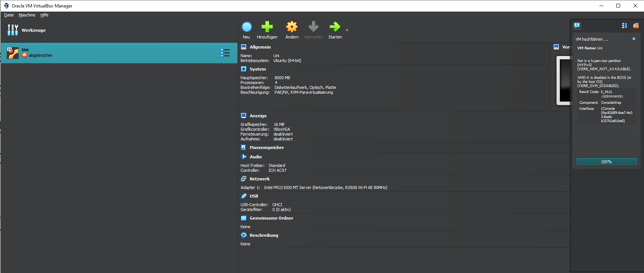This screenshot has width=644, height=273.
Task: Open the Maschine menu
Action: pyautogui.click(x=27, y=15)
